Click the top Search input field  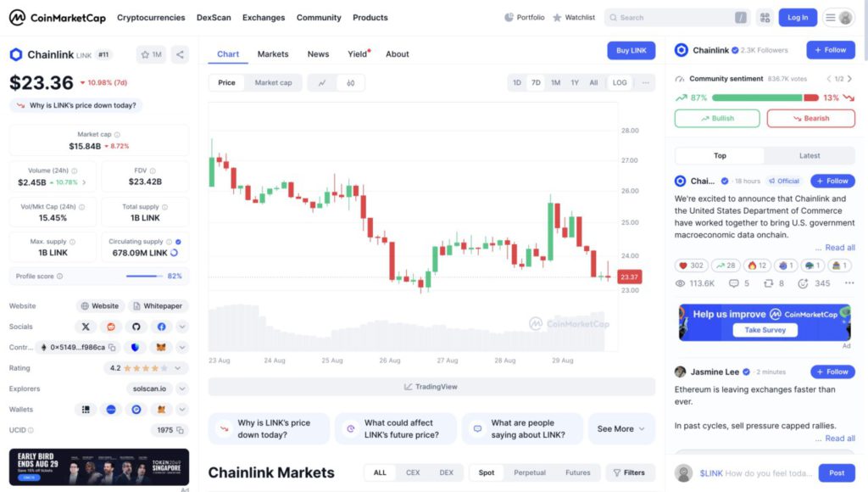tap(670, 18)
